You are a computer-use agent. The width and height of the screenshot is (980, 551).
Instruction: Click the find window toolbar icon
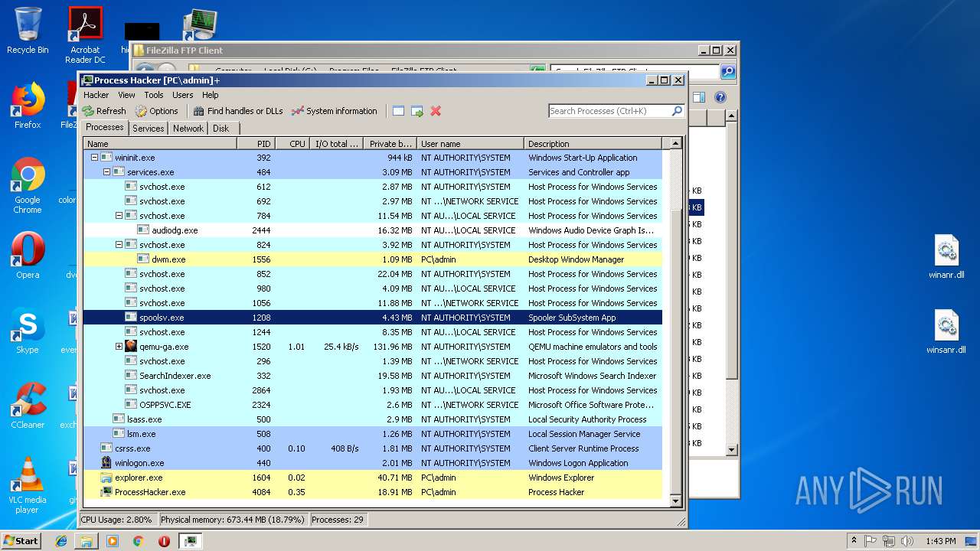(398, 111)
